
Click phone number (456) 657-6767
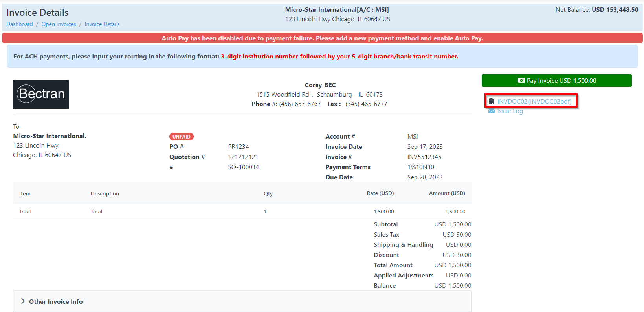[x=300, y=104]
